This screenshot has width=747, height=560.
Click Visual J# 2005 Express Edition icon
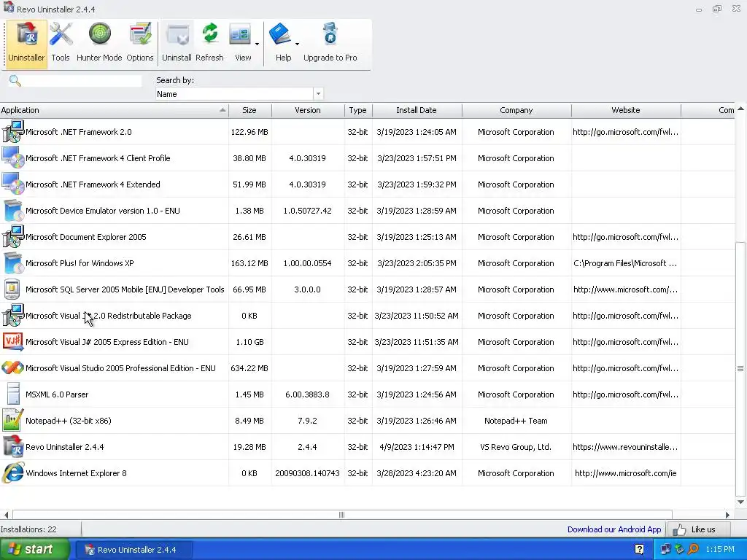13,341
